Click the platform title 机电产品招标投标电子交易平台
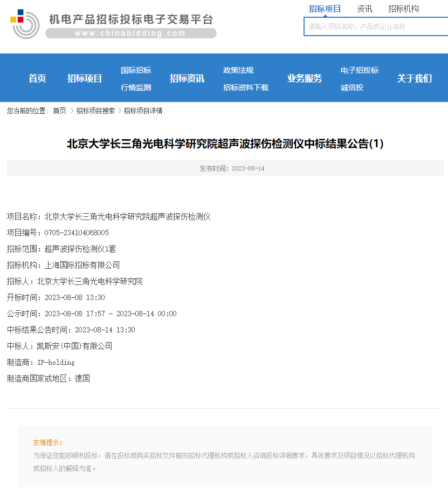Viewport: 448px width, 497px height. (131, 19)
